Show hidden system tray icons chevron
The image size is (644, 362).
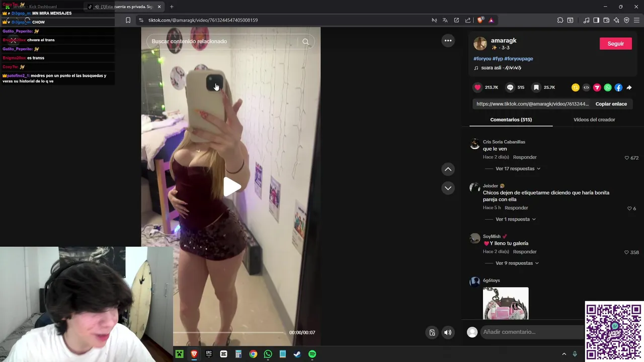tap(564, 354)
